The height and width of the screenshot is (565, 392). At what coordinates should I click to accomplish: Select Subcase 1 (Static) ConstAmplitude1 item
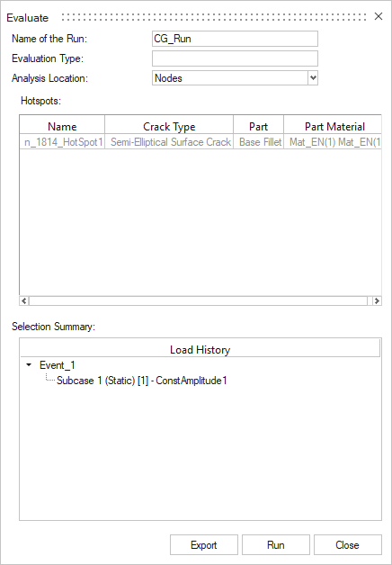142,381
